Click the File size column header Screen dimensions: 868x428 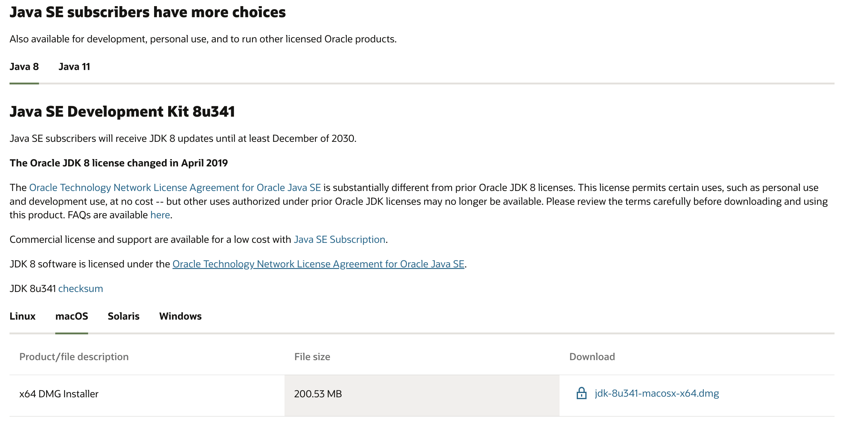point(312,356)
